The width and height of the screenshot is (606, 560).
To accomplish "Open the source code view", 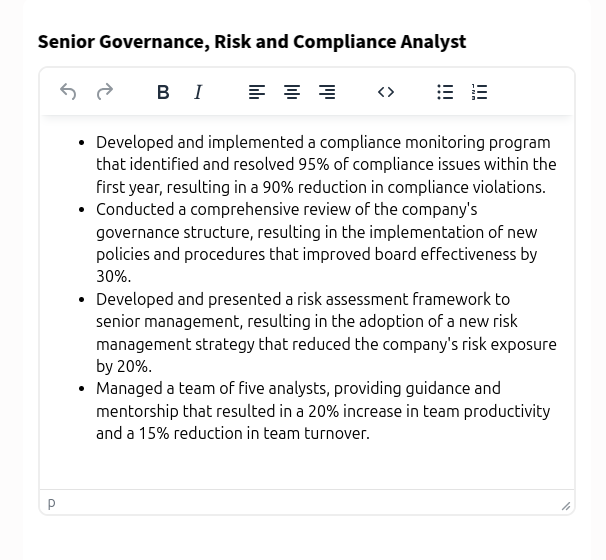I will pyautogui.click(x=386, y=92).
